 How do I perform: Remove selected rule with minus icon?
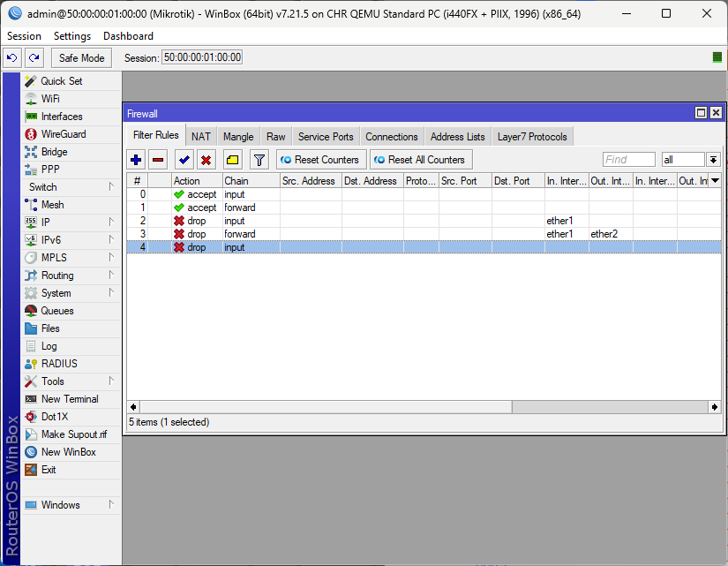(158, 160)
